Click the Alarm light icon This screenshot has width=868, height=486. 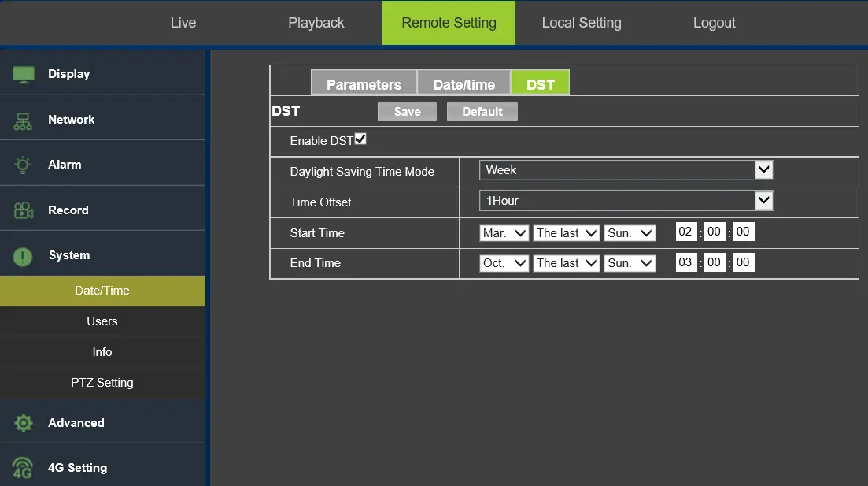23,165
